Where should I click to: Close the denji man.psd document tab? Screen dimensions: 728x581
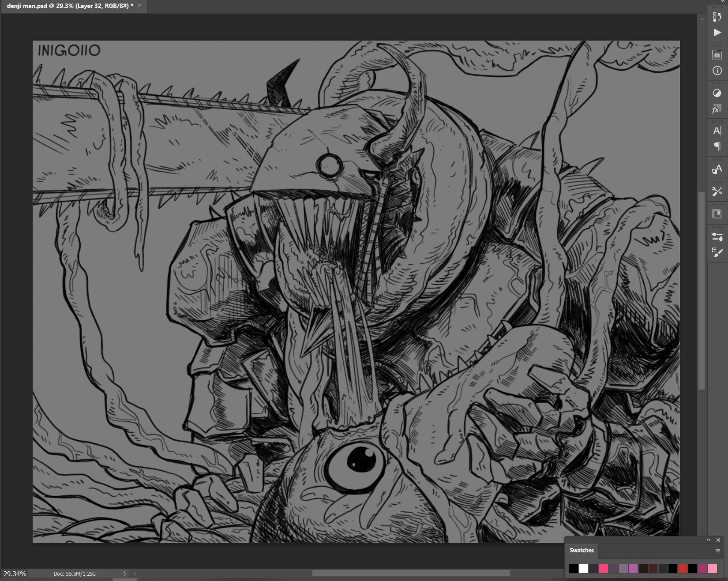(x=139, y=6)
